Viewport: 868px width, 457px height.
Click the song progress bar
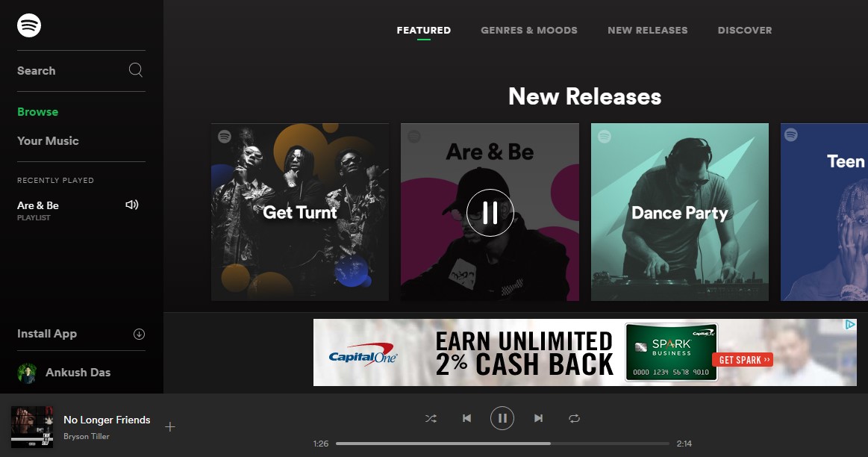[x=502, y=443]
